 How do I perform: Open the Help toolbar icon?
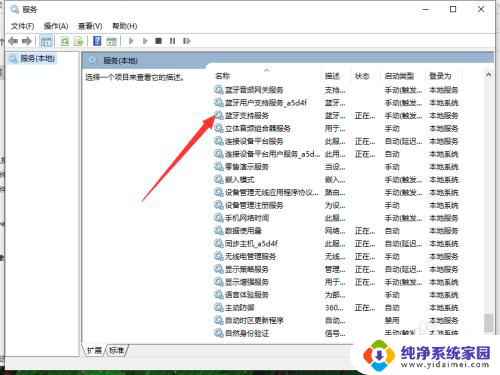pos(97,41)
